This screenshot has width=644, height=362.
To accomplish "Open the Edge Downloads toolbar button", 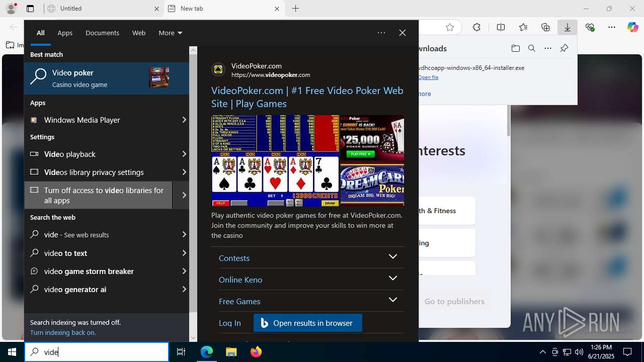I will [x=568, y=28].
